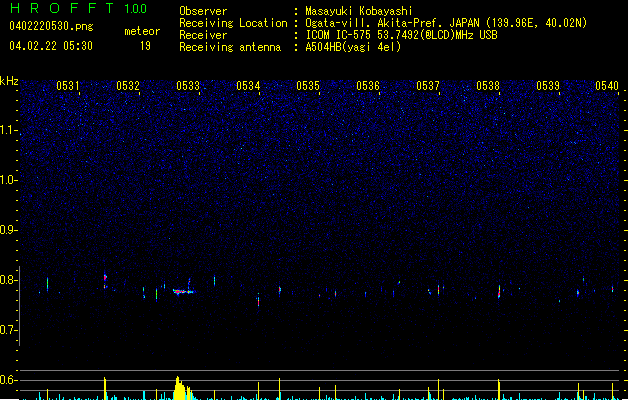
Task: Click the meteor count value 19
Action: [x=145, y=46]
